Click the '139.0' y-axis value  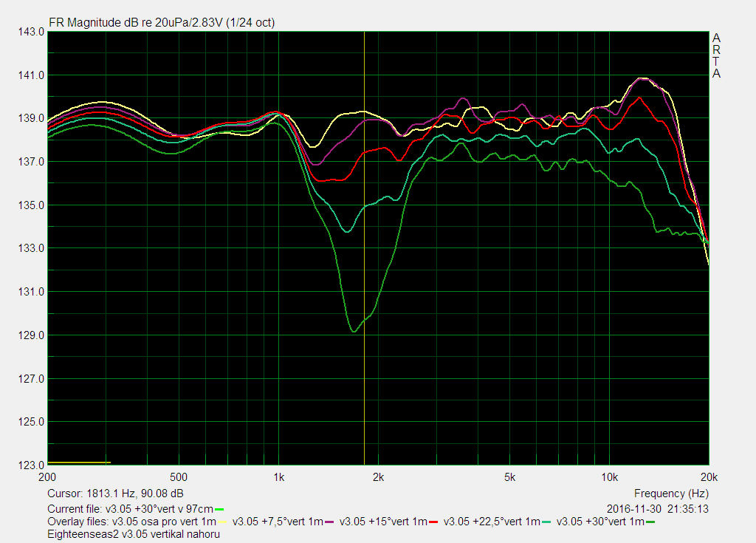[31, 119]
